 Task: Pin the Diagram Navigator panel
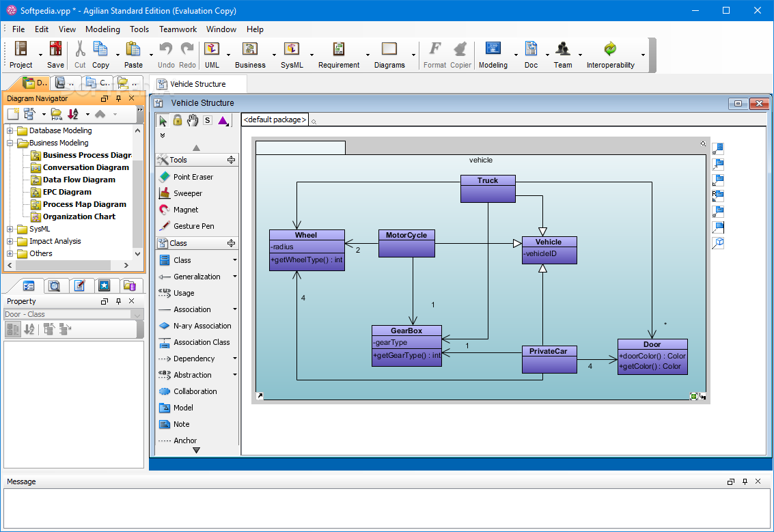118,98
